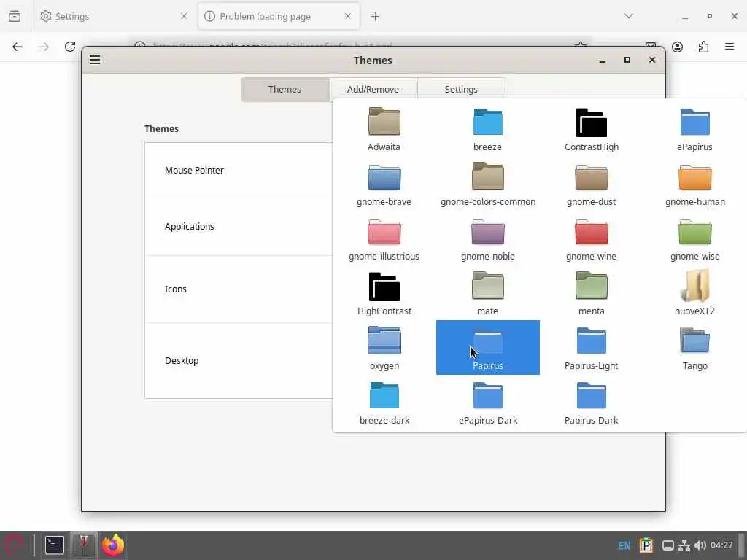
Task: Click the P clipboard tray icon
Action: (x=646, y=545)
